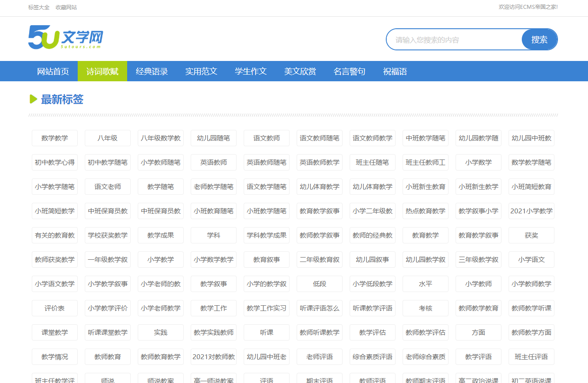Screen dimensions: 588x383
Task: Click the green arrow beside 最新标签
Action: pos(33,99)
